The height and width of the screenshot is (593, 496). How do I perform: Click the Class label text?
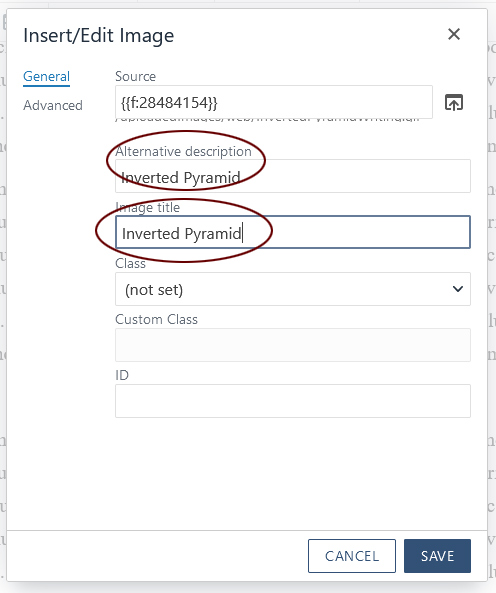pos(130,263)
